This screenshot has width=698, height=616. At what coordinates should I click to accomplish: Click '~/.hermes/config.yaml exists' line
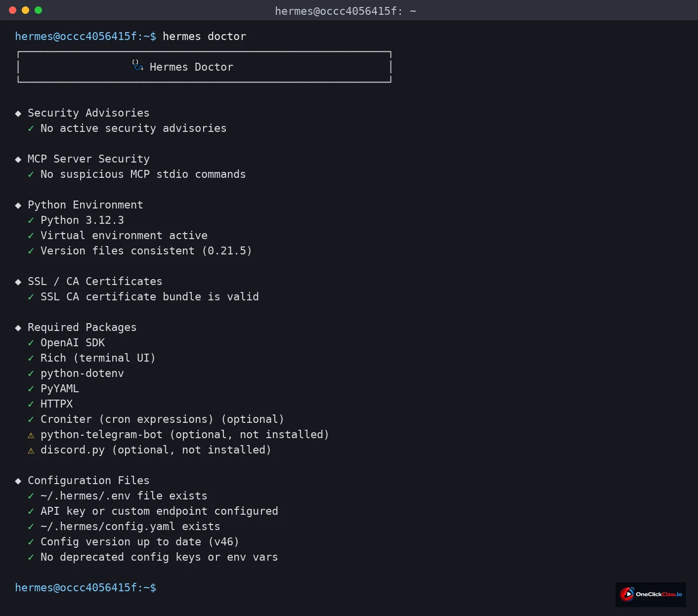click(131, 527)
